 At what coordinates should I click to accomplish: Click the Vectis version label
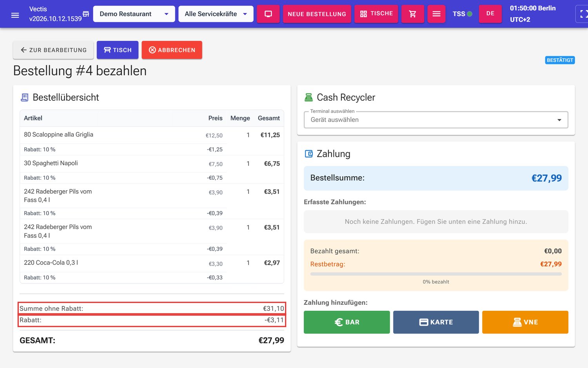[55, 14]
